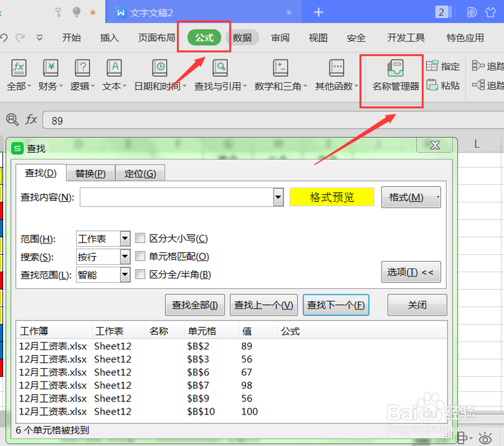Open the 财务 financial functions icon

pos(51,68)
